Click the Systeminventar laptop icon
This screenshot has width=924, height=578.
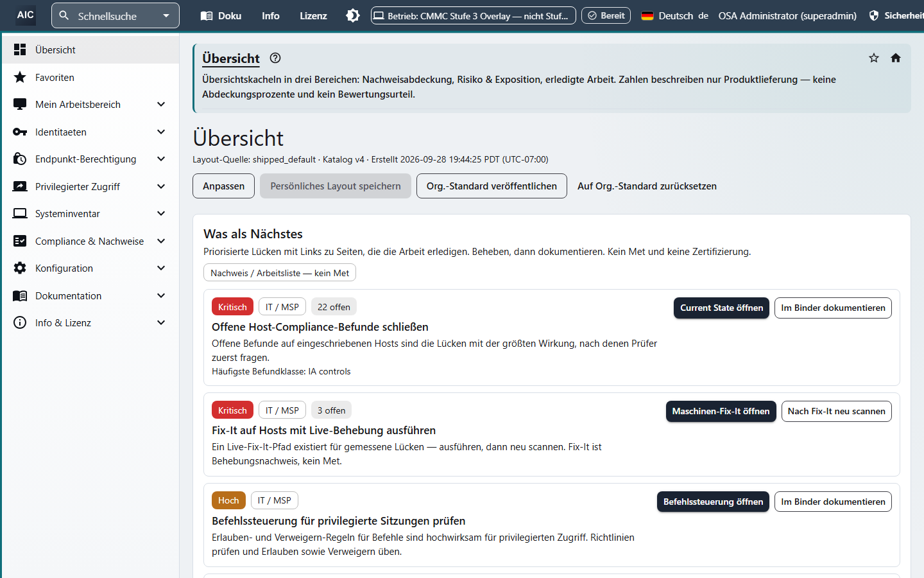[20, 213]
